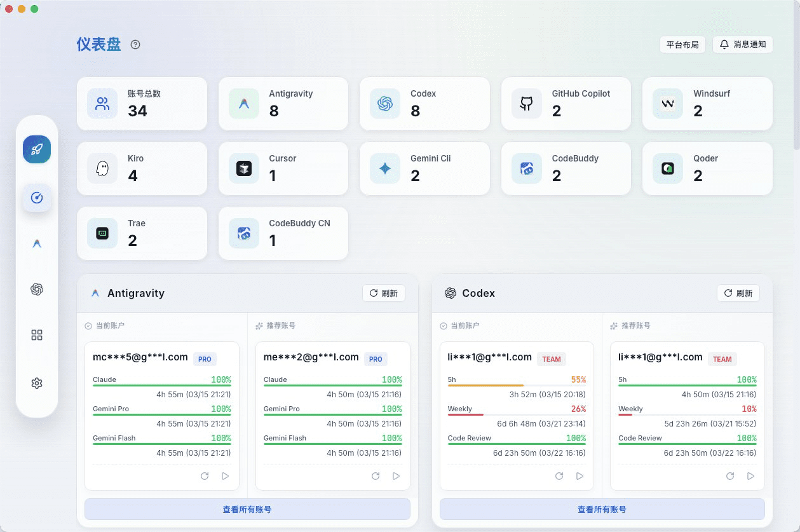Image resolution: width=800 pixels, height=532 pixels.
Task: Click the green macOS maximize button
Action: tap(34, 9)
